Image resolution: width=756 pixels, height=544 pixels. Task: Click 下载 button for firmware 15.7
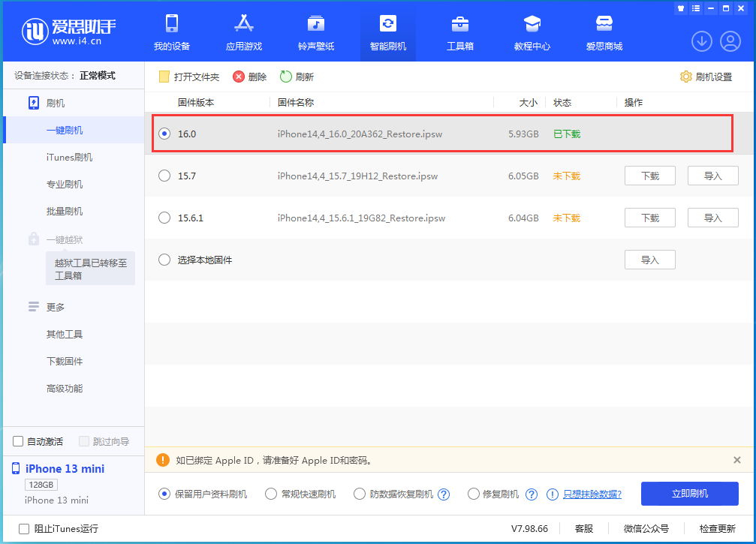point(650,176)
